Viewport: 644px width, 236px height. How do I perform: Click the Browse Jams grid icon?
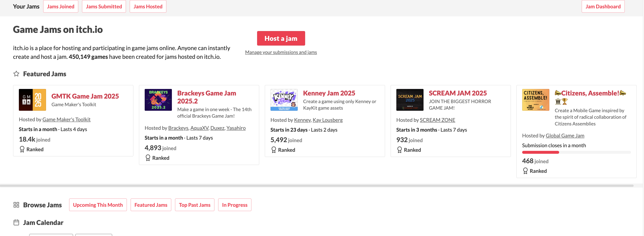[x=16, y=205]
